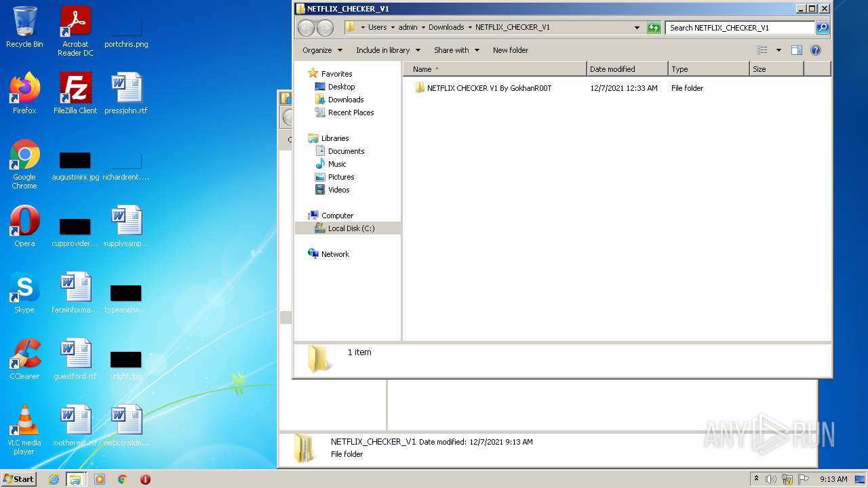Click Users in the address breadcrumb
The height and width of the screenshot is (488, 868).
378,28
